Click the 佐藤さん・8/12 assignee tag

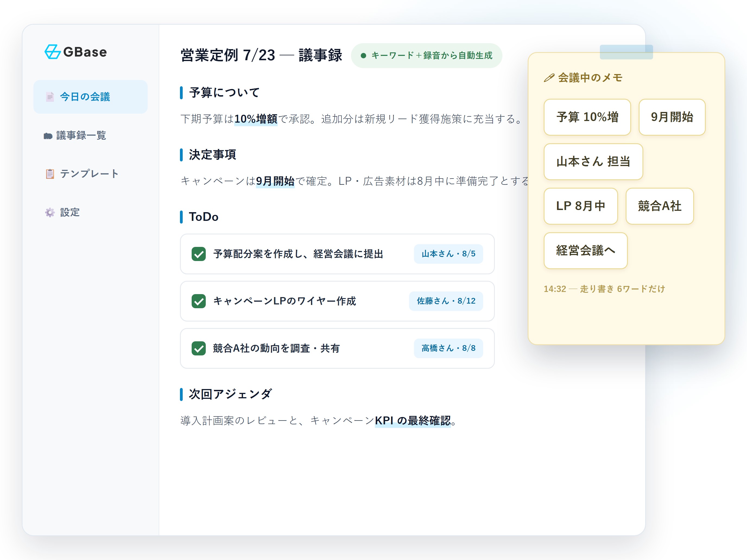pyautogui.click(x=446, y=301)
